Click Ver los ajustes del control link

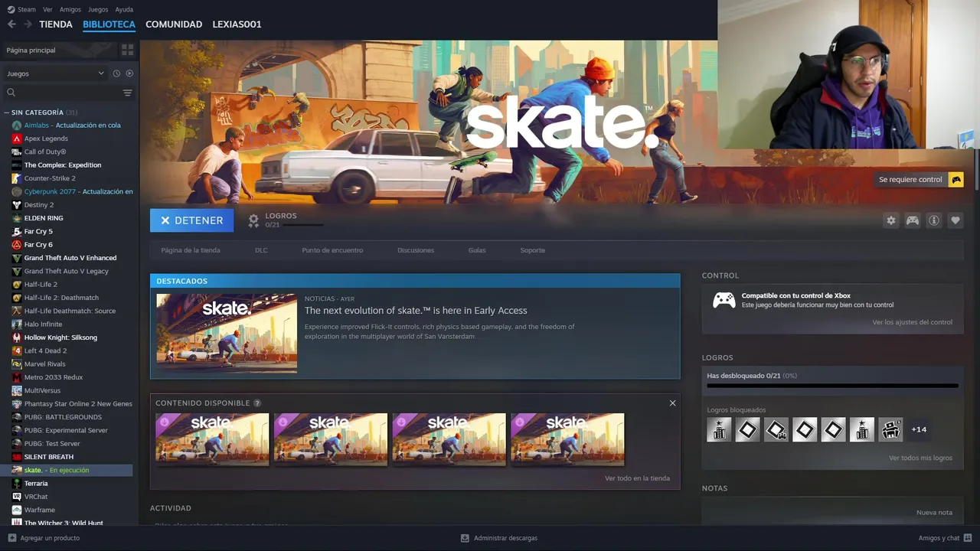click(912, 322)
